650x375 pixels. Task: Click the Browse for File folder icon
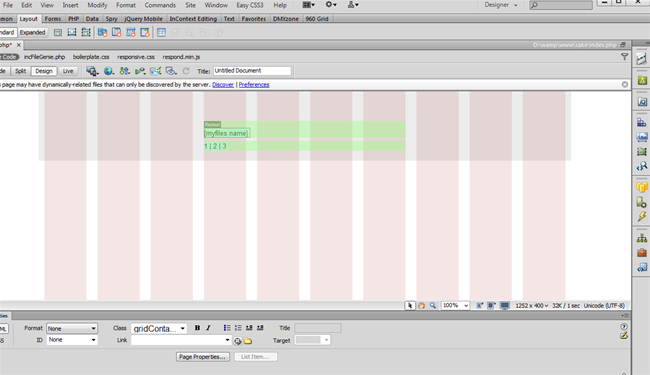coord(248,341)
